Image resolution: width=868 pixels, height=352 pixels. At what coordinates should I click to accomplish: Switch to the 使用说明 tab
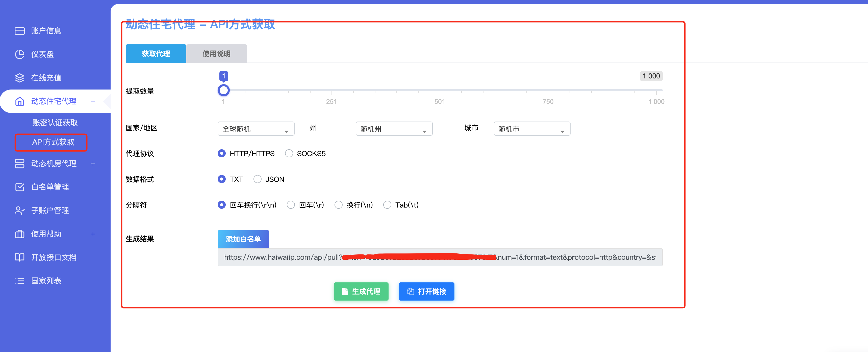click(216, 54)
